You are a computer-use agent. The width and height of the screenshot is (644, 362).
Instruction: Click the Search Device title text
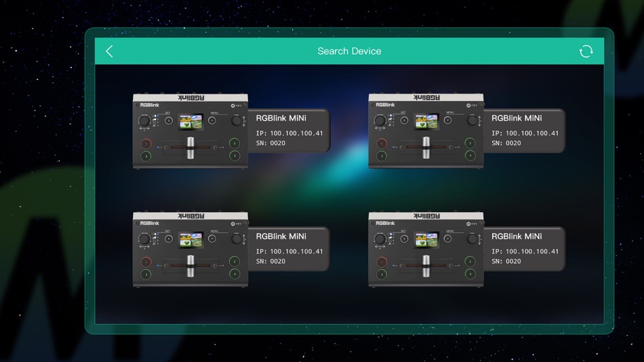pyautogui.click(x=349, y=51)
